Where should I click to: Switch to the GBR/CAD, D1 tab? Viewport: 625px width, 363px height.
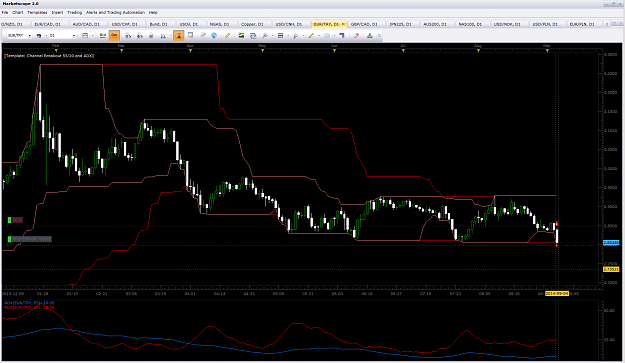pos(364,24)
